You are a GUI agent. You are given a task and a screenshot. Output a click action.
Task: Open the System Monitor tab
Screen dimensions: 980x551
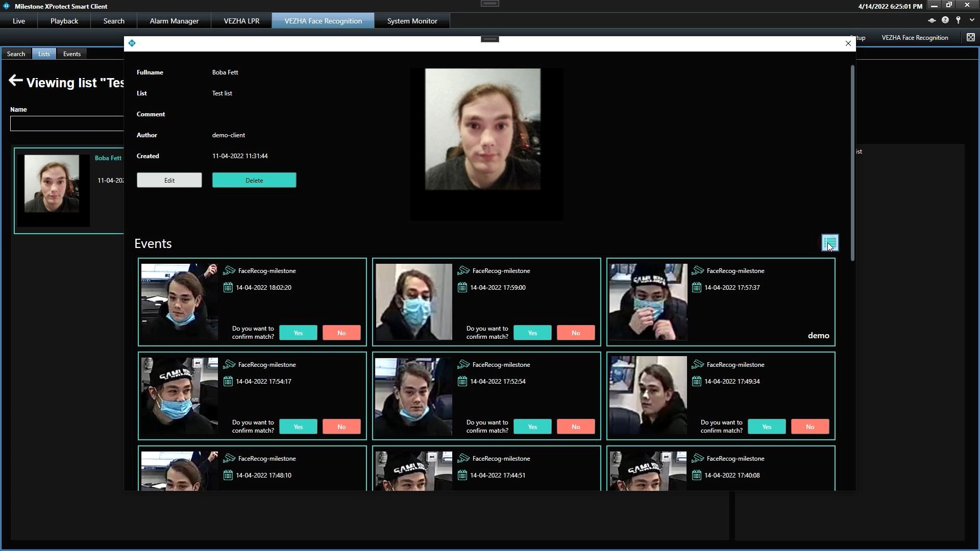[412, 21]
